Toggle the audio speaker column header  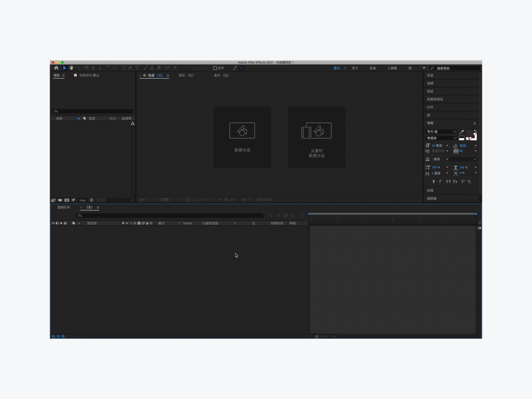click(x=57, y=223)
